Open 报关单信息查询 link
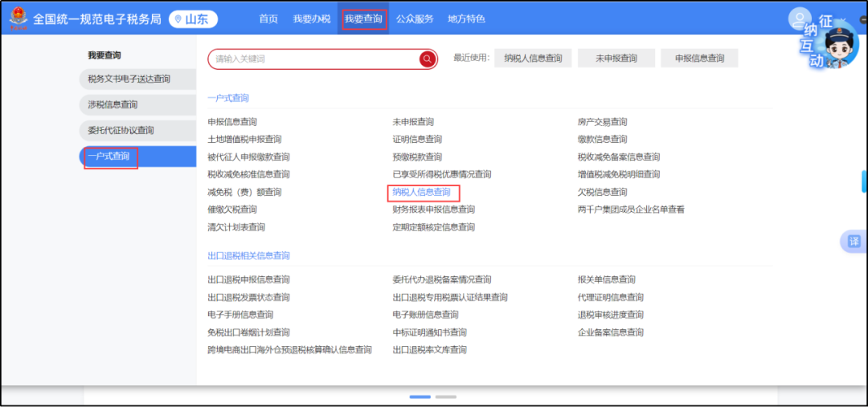 point(606,280)
